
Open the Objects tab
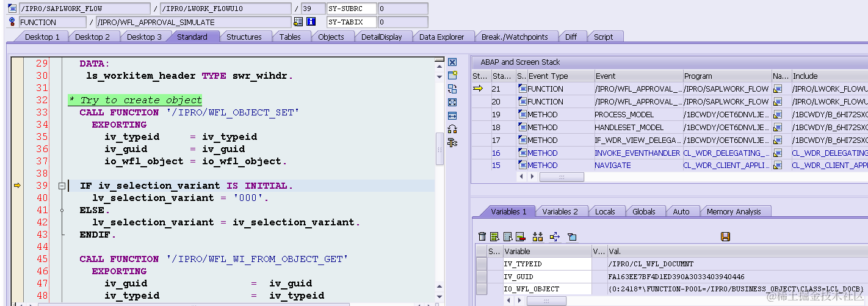tap(331, 37)
